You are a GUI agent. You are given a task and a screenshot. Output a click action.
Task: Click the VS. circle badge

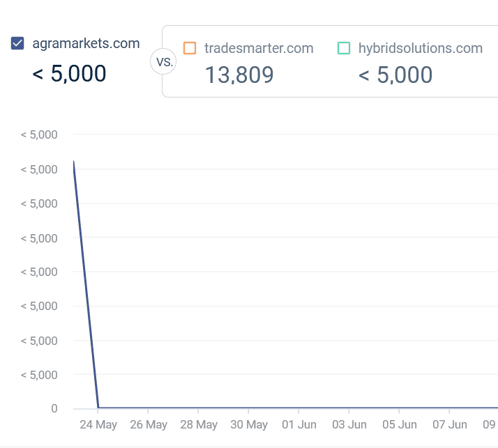pyautogui.click(x=163, y=61)
